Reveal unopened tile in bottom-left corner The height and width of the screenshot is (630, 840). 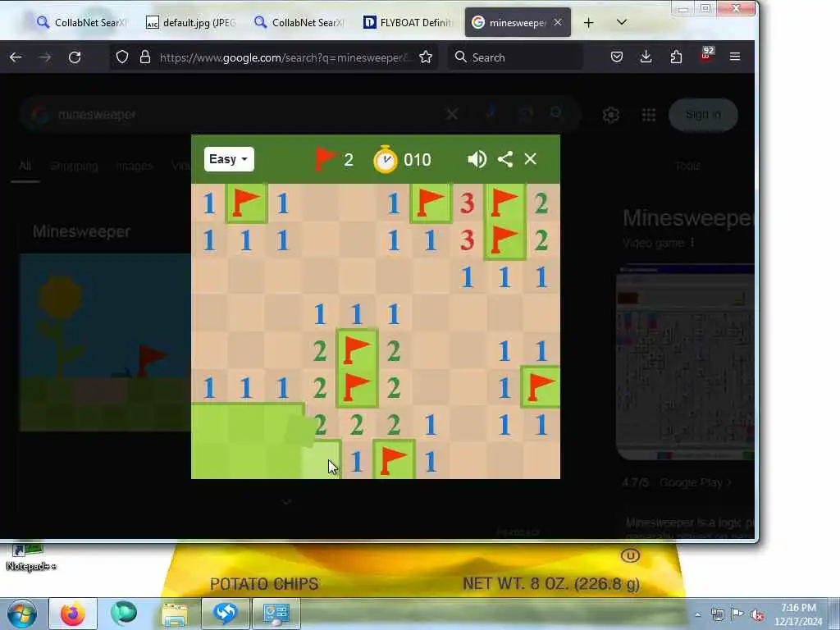209,461
